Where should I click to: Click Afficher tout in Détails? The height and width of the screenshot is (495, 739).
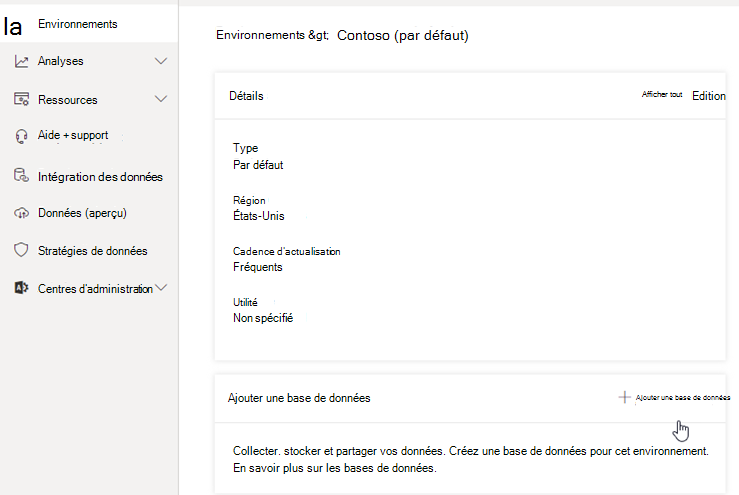point(662,94)
